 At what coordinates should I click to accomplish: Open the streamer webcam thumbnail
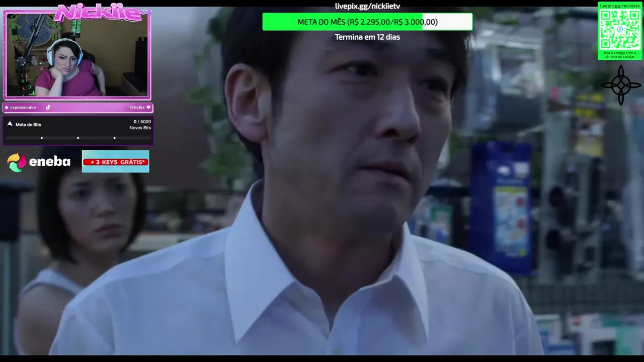tap(77, 54)
